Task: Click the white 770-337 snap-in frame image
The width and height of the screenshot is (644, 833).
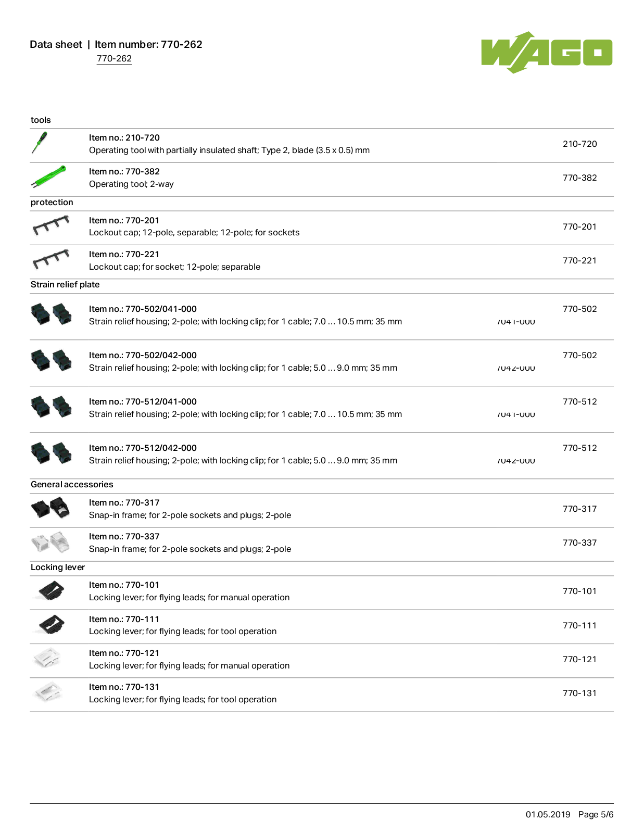Action: click(x=50, y=542)
